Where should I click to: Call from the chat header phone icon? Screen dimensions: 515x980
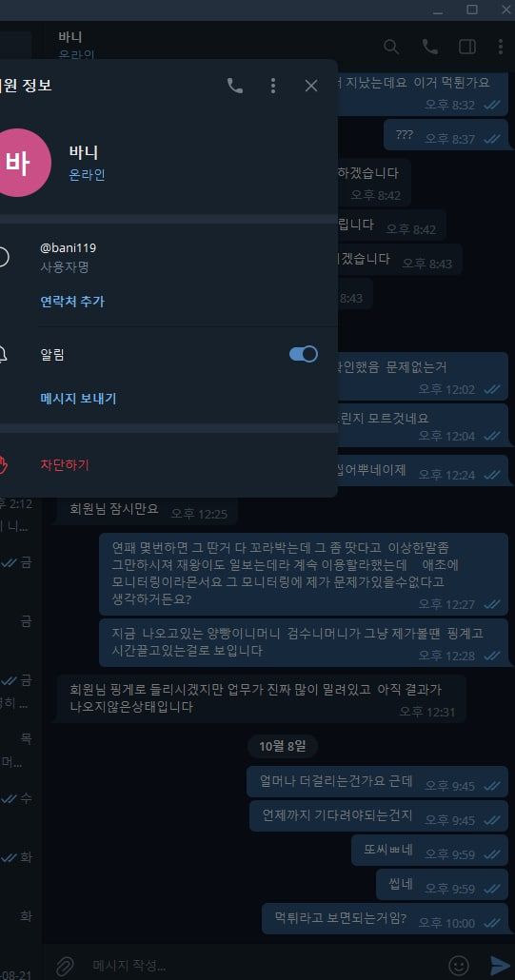point(430,47)
